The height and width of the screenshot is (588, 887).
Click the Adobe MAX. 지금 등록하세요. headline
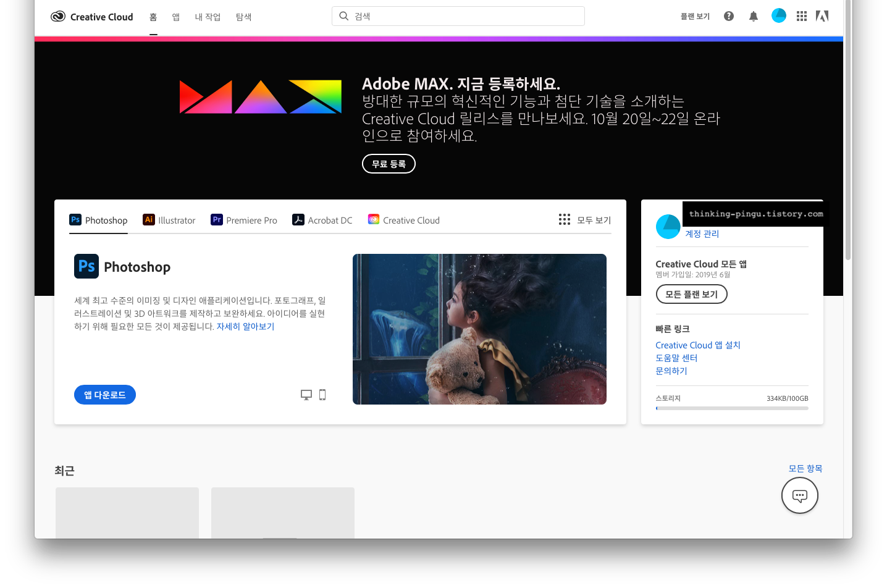pyautogui.click(x=461, y=84)
